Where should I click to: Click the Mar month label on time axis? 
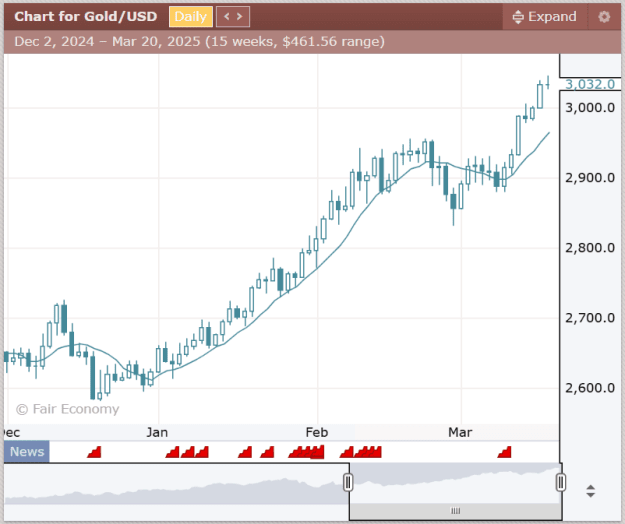460,432
